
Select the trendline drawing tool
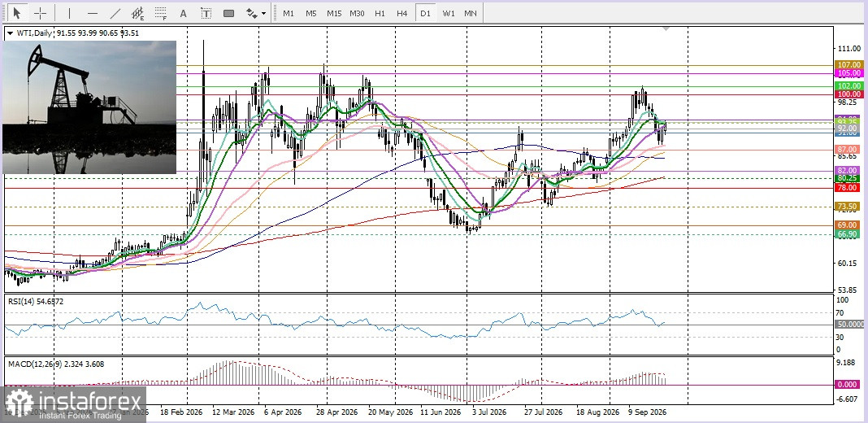click(x=115, y=13)
